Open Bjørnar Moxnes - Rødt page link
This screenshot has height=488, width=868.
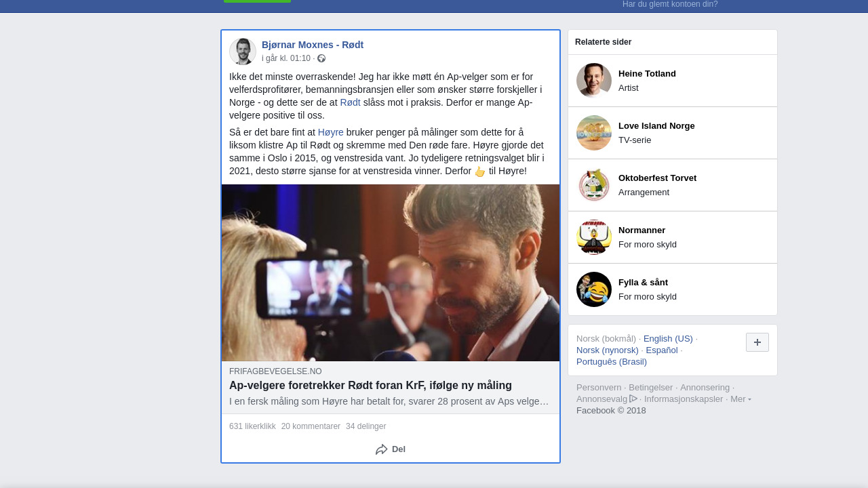(313, 45)
